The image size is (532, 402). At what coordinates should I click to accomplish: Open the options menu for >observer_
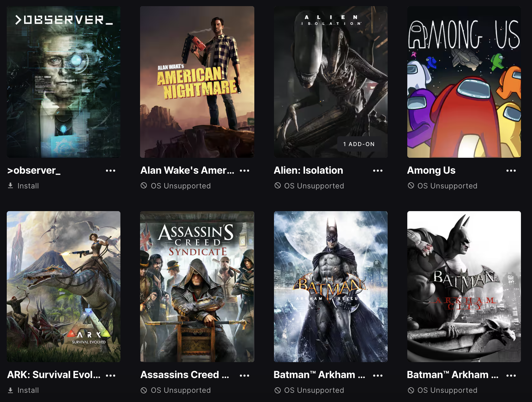(x=111, y=171)
